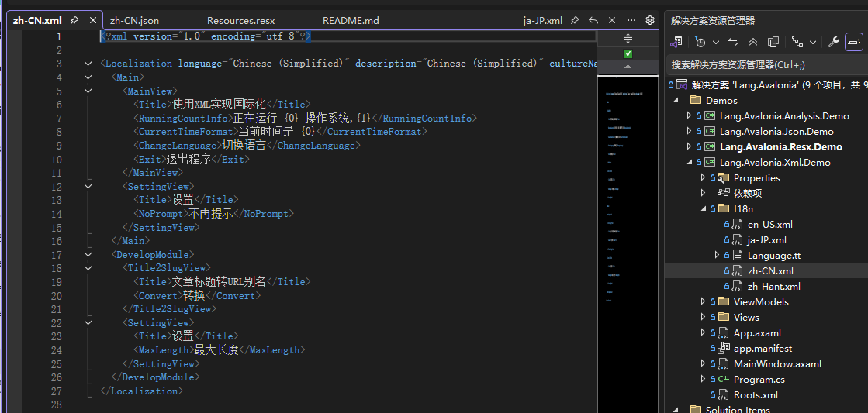Open Properties via the wrench icon
The height and width of the screenshot is (413, 868).
(834, 42)
